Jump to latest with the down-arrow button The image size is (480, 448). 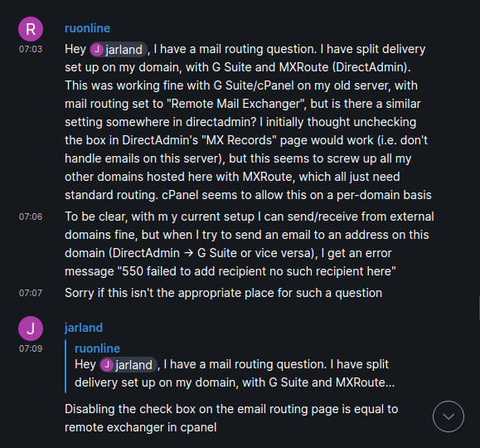point(448,416)
